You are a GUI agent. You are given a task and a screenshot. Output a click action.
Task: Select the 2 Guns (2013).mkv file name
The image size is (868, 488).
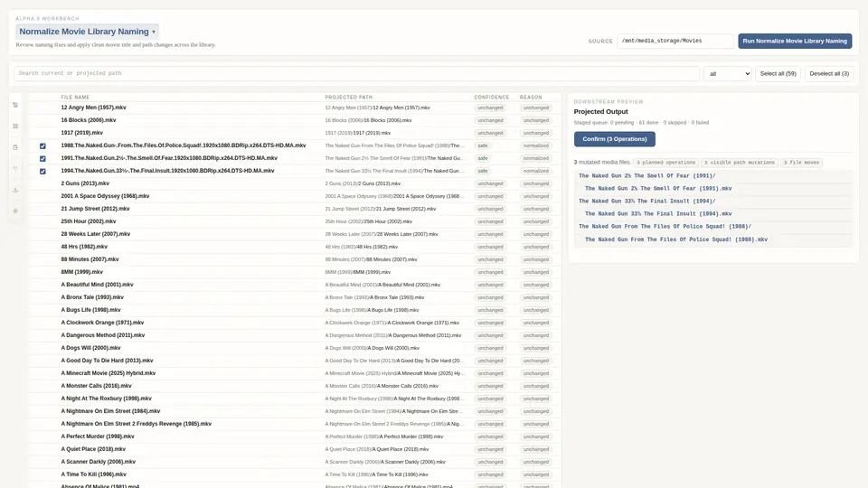tap(85, 183)
